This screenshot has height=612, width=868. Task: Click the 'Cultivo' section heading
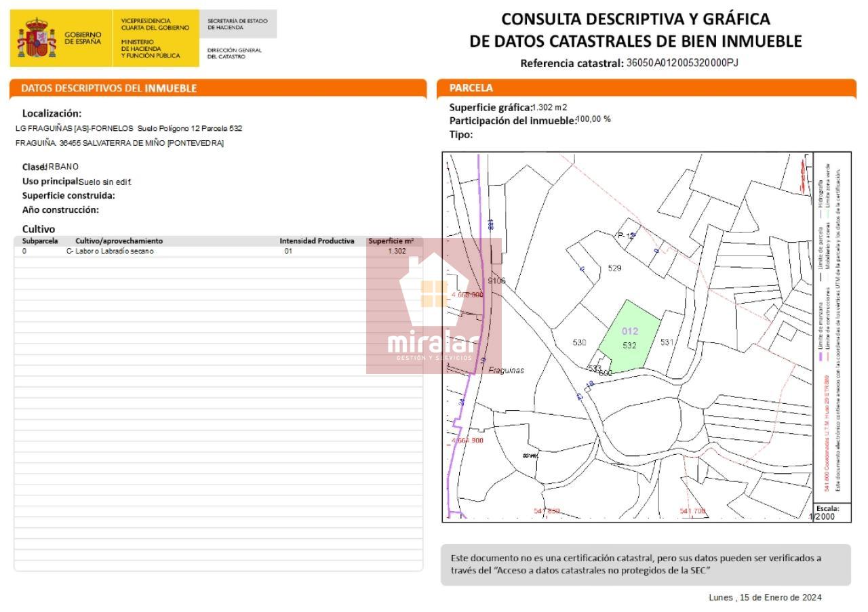pyautogui.click(x=39, y=229)
